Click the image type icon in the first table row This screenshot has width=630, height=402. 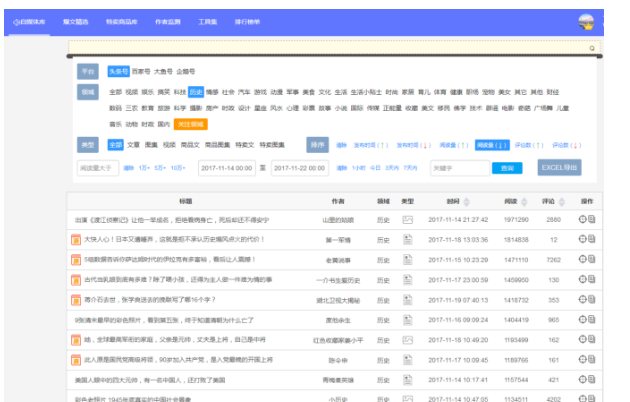(407, 219)
